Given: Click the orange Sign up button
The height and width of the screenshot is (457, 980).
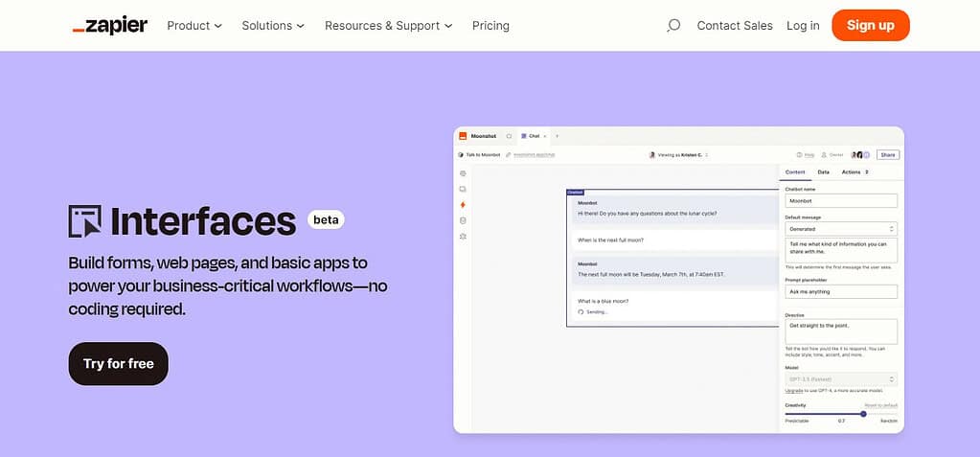Looking at the screenshot, I should pos(871,26).
